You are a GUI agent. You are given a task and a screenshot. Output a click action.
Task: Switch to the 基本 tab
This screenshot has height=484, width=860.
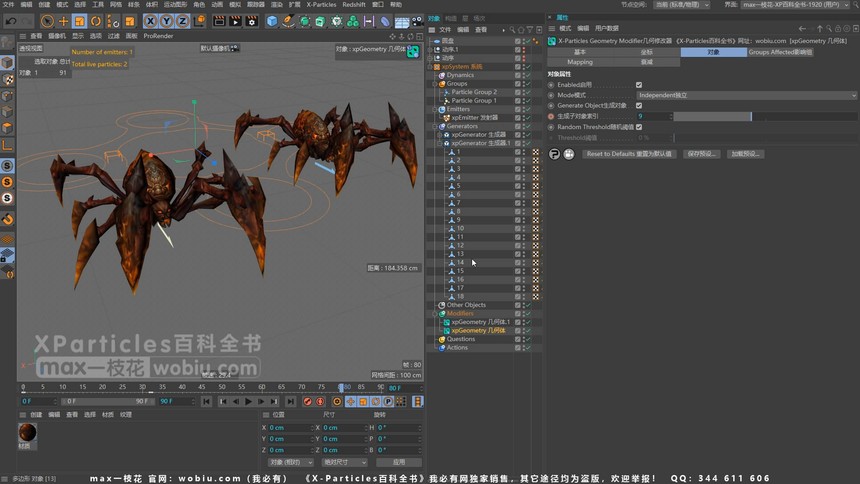(x=580, y=52)
